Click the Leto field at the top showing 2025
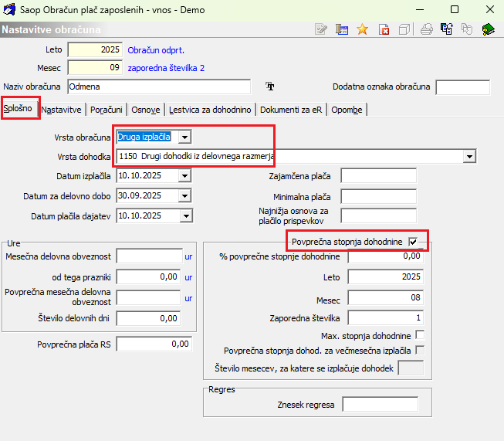Image resolution: width=504 pixels, height=441 pixels. tap(95, 49)
